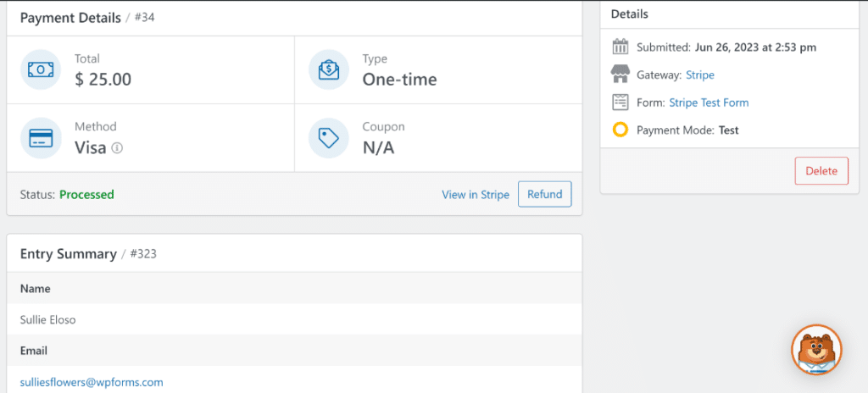Click the credit card Method icon
Screen dimensions: 868x393
click(x=41, y=138)
